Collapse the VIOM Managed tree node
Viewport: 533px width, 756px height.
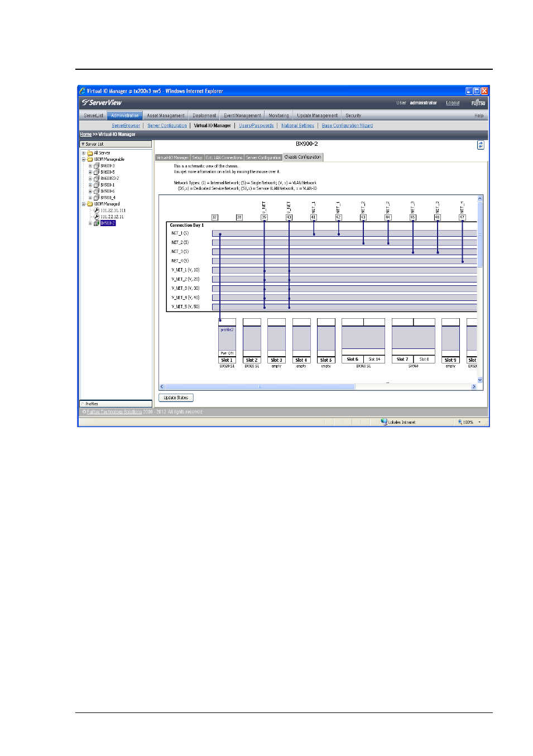click(84, 204)
